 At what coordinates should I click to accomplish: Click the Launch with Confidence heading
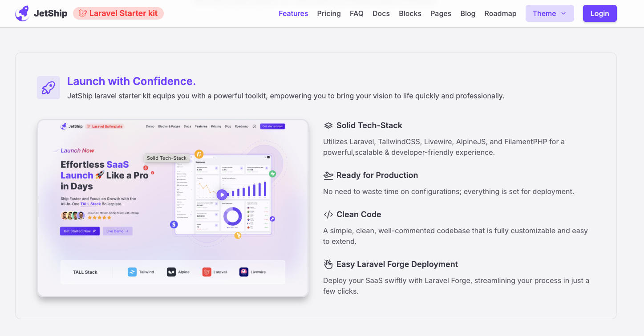point(131,81)
